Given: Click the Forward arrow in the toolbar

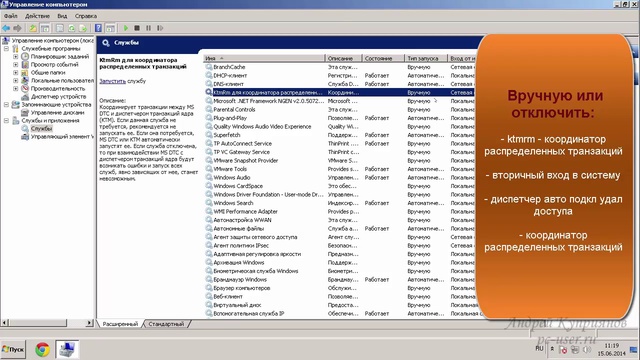Looking at the screenshot, I should tap(17, 28).
